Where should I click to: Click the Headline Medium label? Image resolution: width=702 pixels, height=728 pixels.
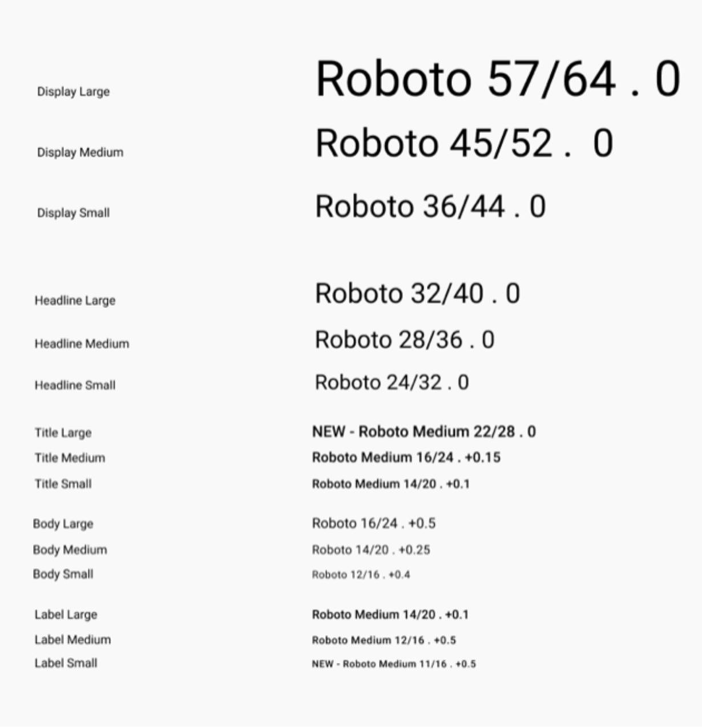(x=82, y=343)
